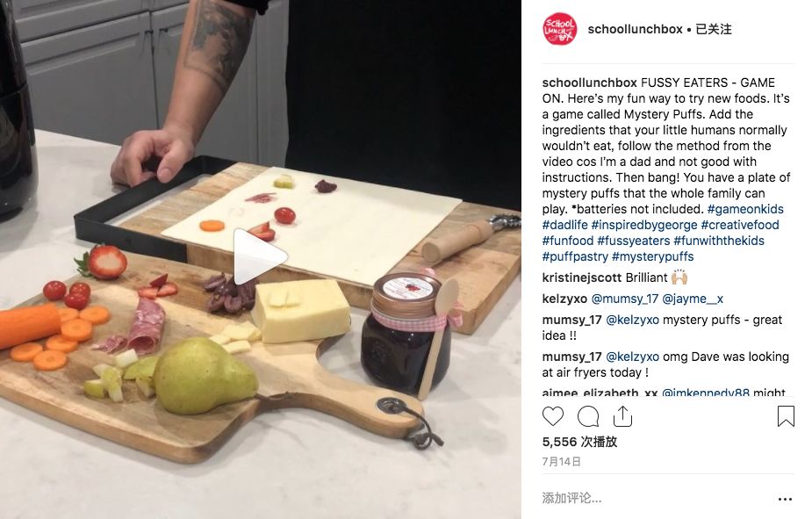Open the #gameonkids hashtag
The width and height of the screenshot is (812, 519).
pos(745,209)
